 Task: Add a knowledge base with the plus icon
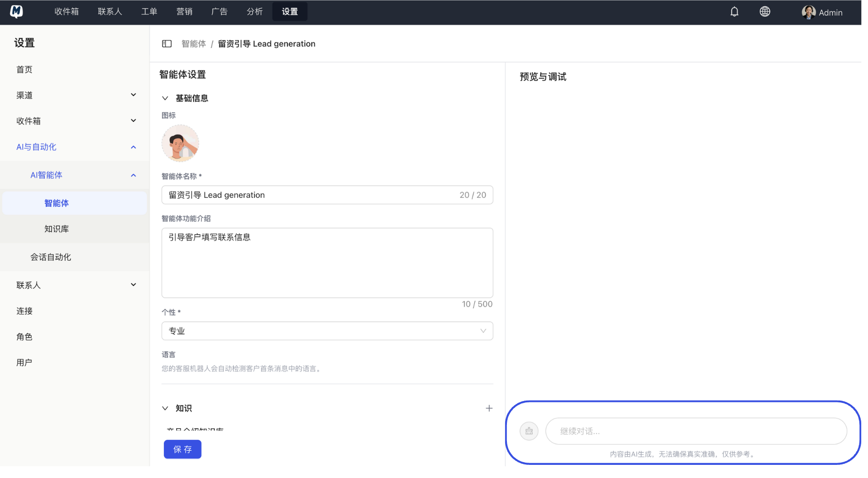489,408
